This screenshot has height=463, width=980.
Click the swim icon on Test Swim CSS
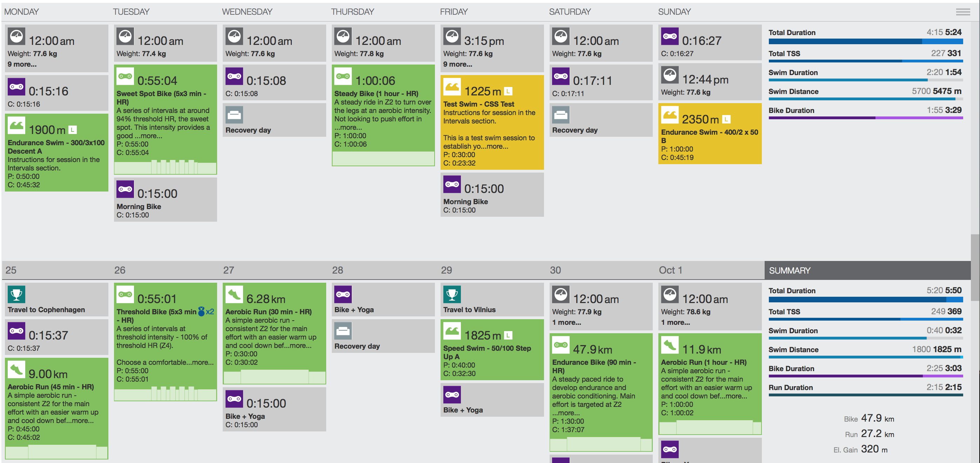[452, 87]
